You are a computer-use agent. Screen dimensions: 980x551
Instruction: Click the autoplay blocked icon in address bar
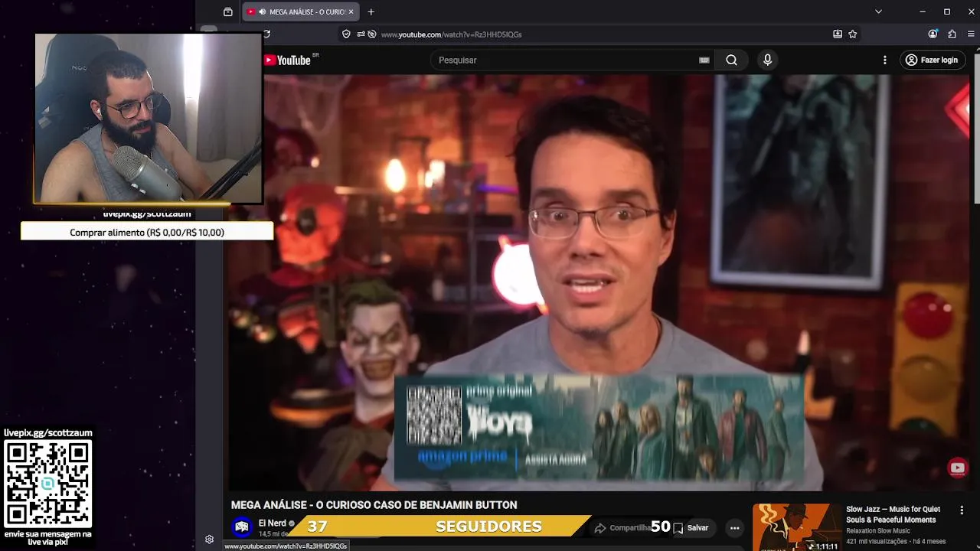point(371,34)
